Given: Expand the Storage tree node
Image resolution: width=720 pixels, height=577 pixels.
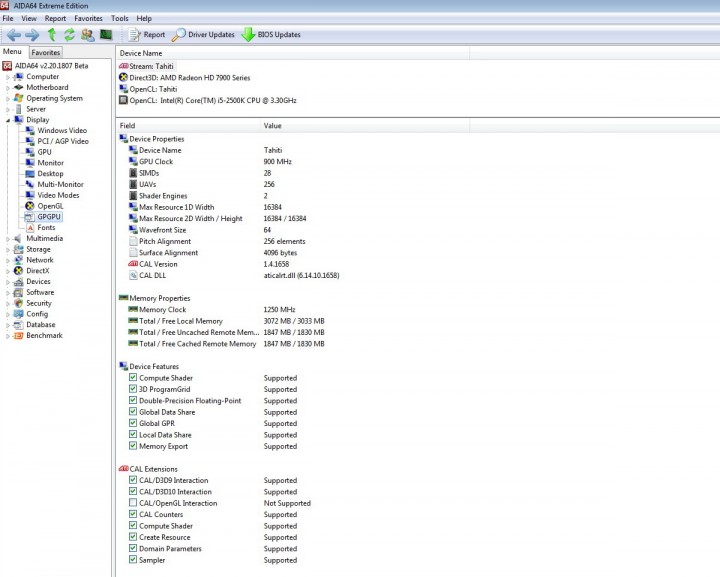Looking at the screenshot, I should point(8,250).
